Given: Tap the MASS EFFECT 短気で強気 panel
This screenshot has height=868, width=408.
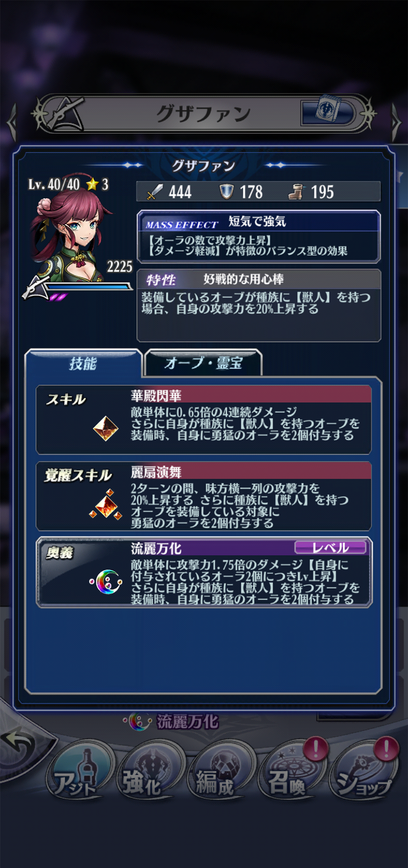Looking at the screenshot, I should pos(259,236).
